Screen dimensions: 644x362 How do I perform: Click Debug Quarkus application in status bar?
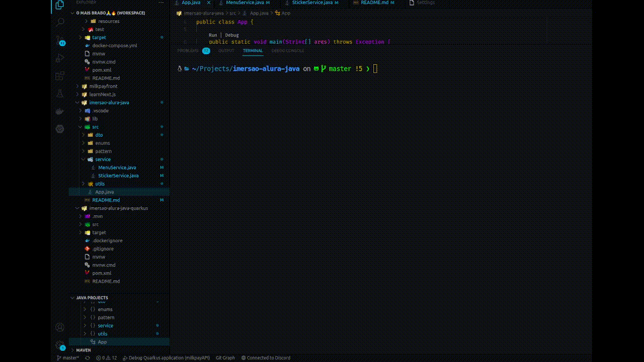coord(167,357)
